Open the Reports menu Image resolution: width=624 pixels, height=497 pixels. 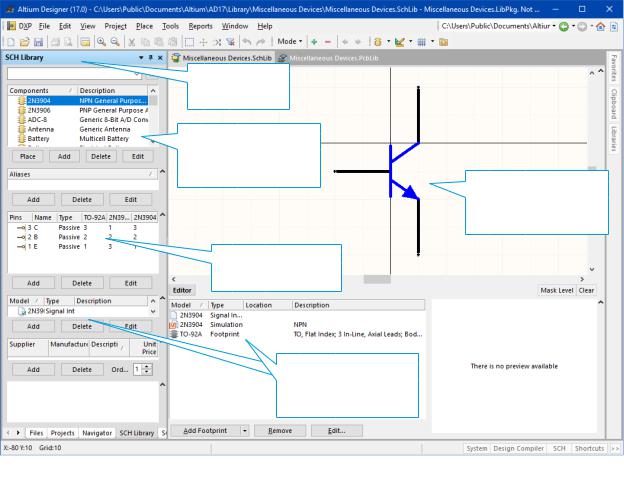click(200, 26)
